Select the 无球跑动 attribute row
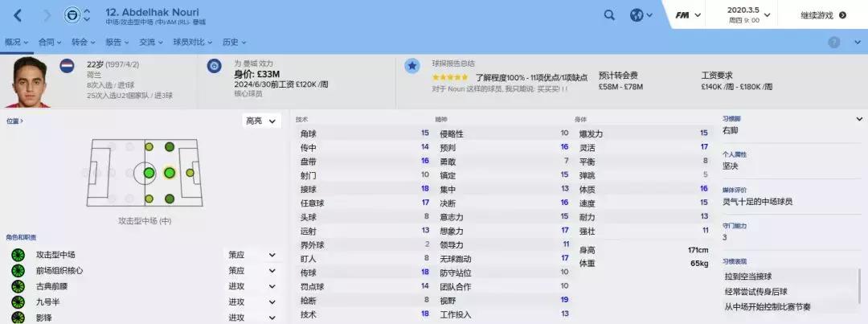Viewport: 868px width, 324px height. pyautogui.click(x=504, y=258)
